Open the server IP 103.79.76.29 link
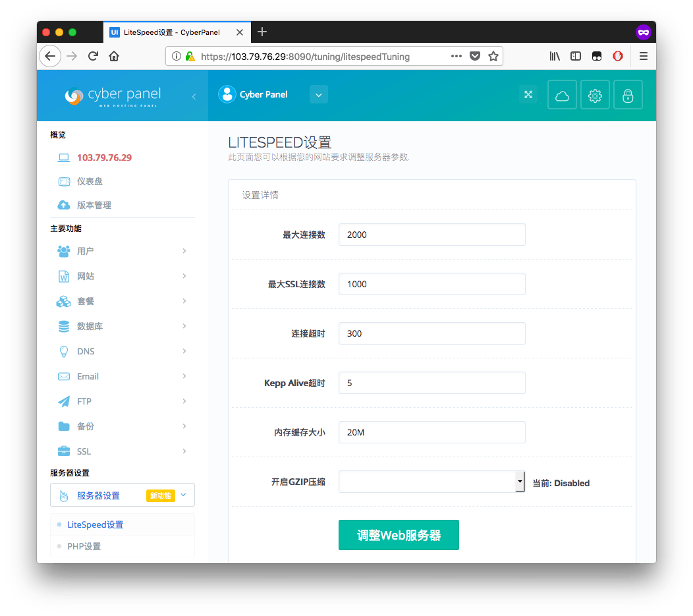Image resolution: width=693 pixels, height=616 pixels. click(x=104, y=157)
